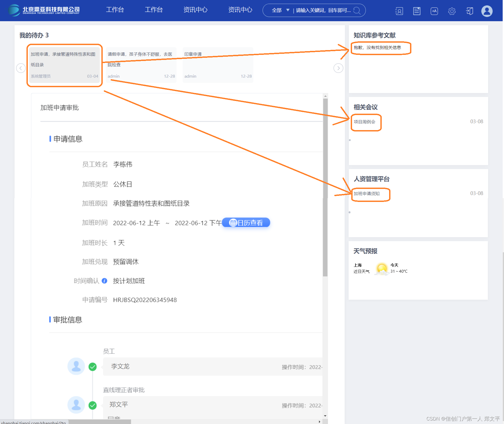The image size is (504, 424).
Task: Click the start time 2022-06-12 上午
Action: pos(137,223)
